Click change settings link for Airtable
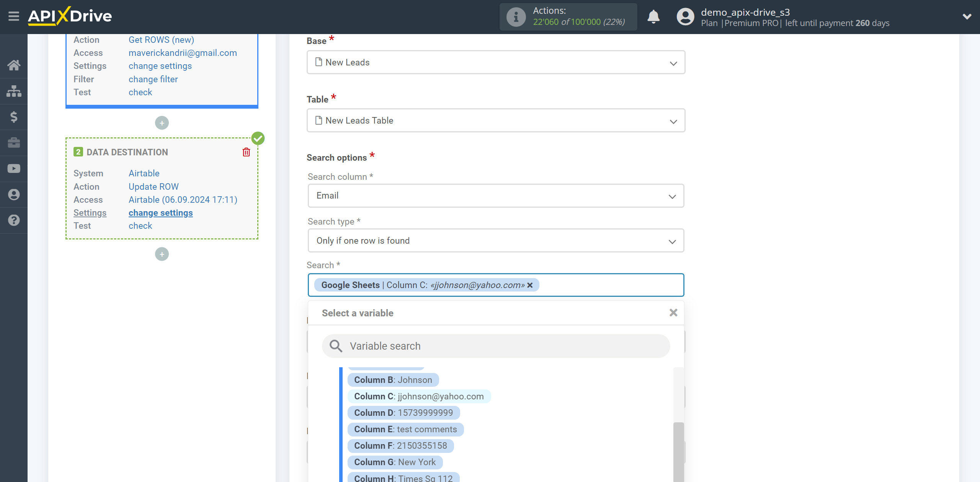 click(x=161, y=213)
